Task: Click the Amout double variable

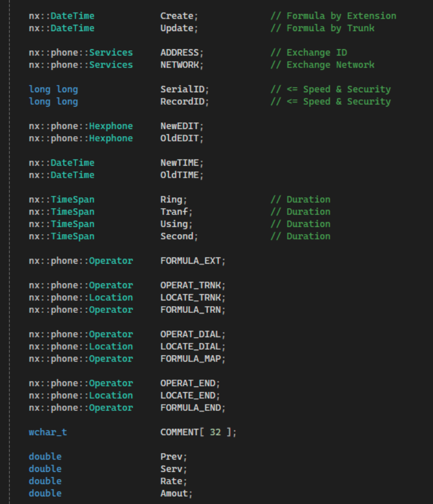Action: point(174,493)
